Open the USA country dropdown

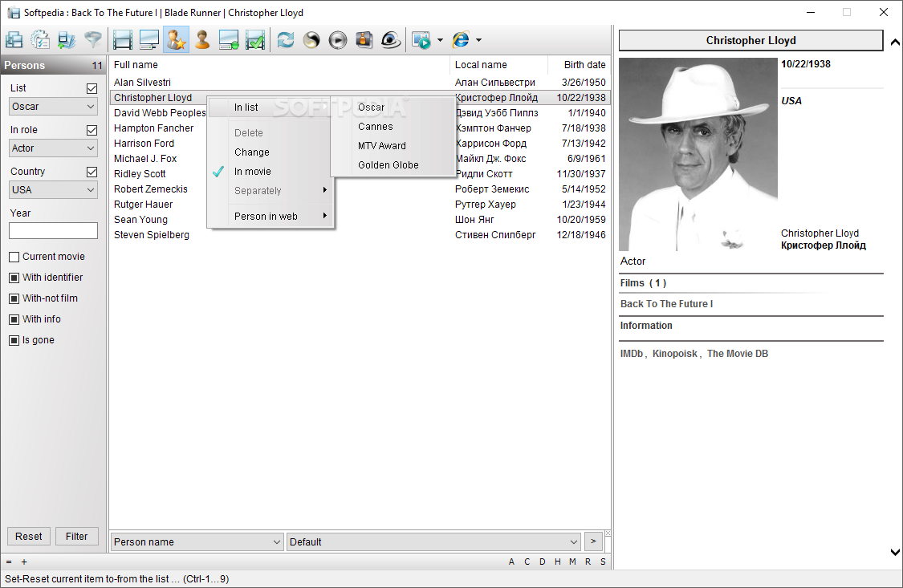point(53,190)
